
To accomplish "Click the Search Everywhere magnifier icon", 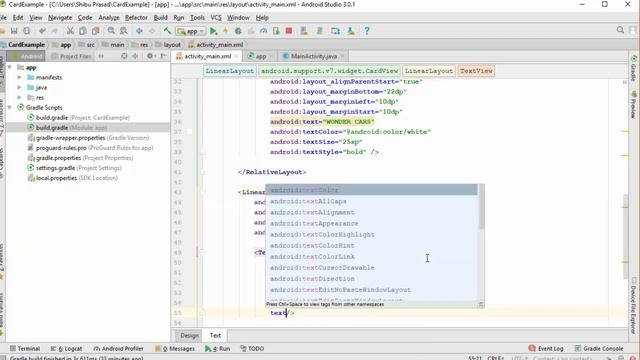I will (x=620, y=30).
